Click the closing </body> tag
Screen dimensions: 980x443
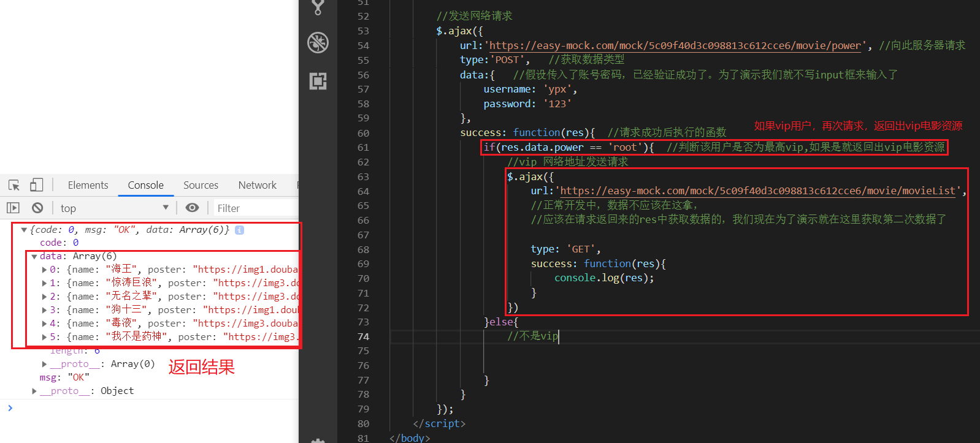pos(410,437)
